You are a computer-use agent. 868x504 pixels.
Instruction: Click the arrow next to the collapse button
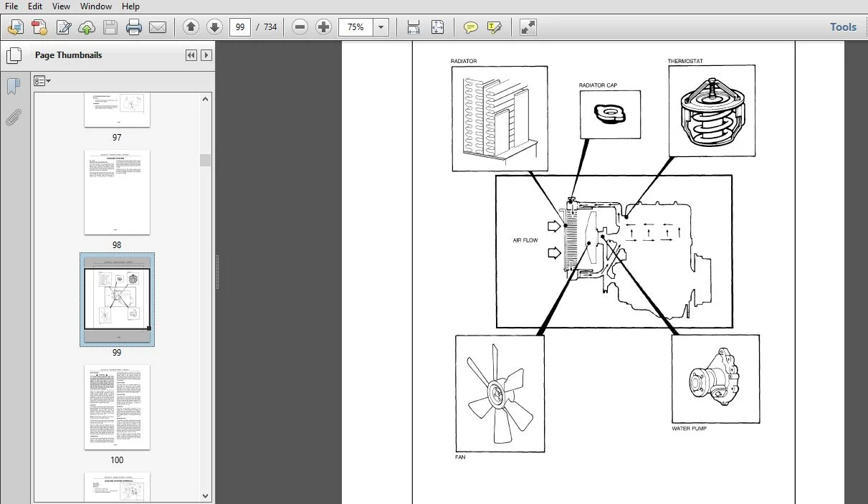click(x=206, y=55)
